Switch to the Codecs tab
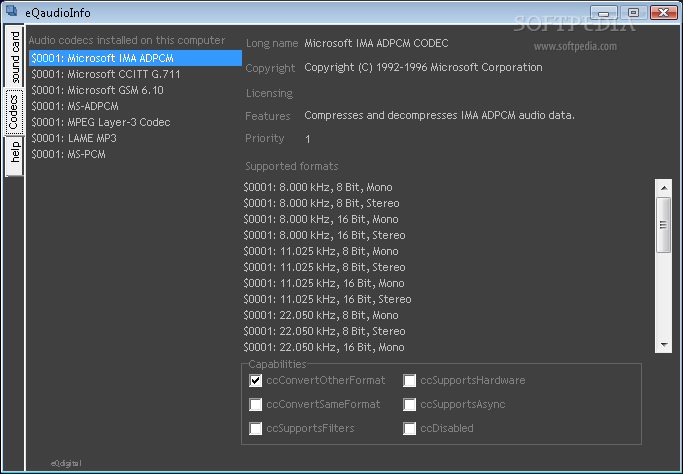 click(14, 112)
